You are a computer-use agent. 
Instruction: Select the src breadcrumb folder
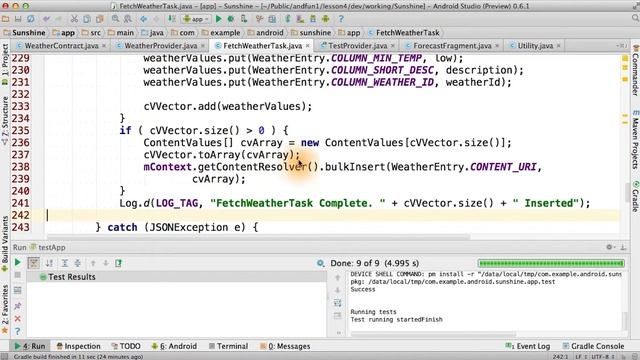pos(91,33)
